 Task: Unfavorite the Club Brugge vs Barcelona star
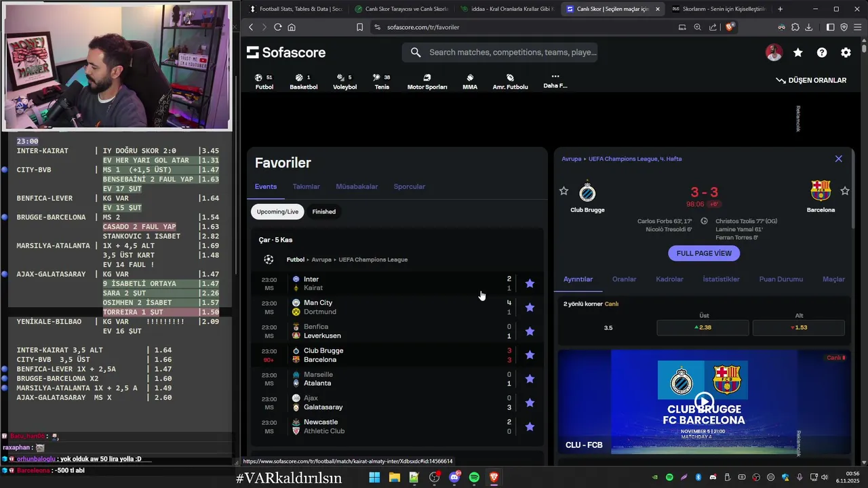[530, 354]
